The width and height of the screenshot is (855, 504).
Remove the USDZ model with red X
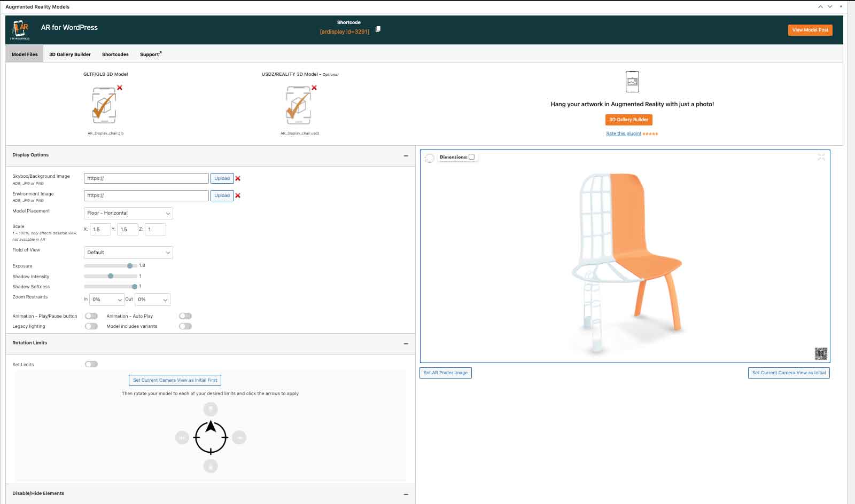(314, 88)
